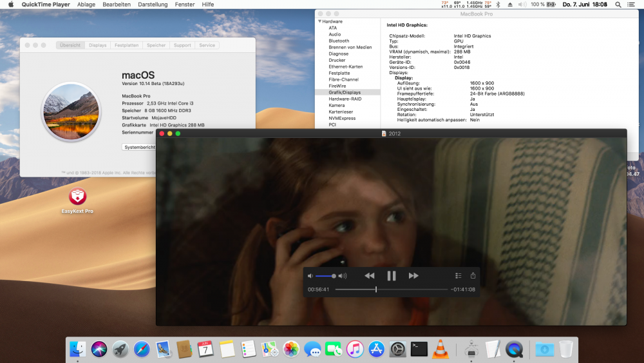Open Terminal from the Dock
This screenshot has width=644, height=363.
[419, 349]
